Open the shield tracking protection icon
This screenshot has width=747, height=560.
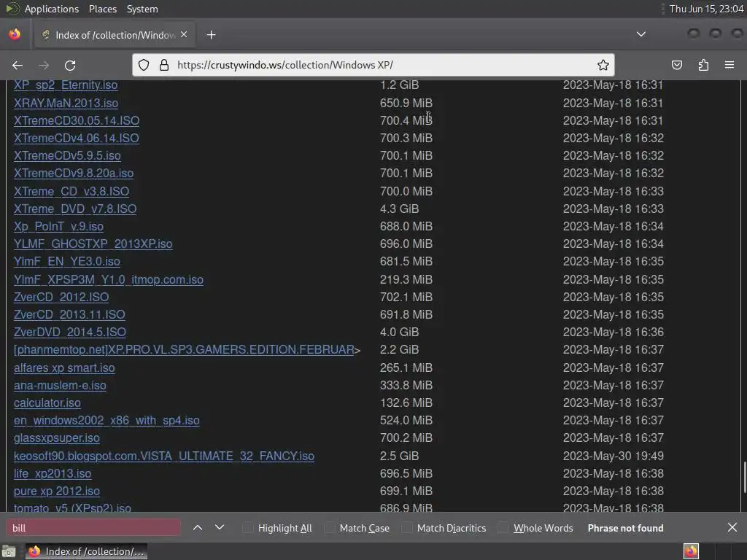(144, 65)
